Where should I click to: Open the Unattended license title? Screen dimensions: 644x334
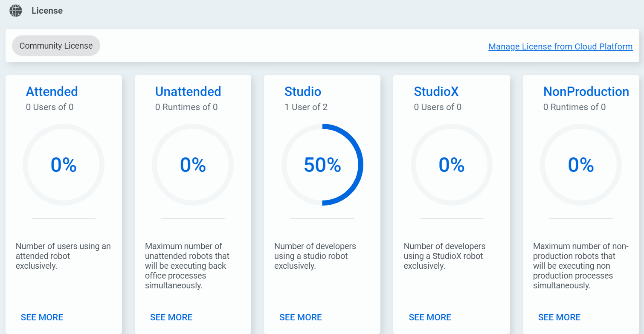[x=188, y=91]
